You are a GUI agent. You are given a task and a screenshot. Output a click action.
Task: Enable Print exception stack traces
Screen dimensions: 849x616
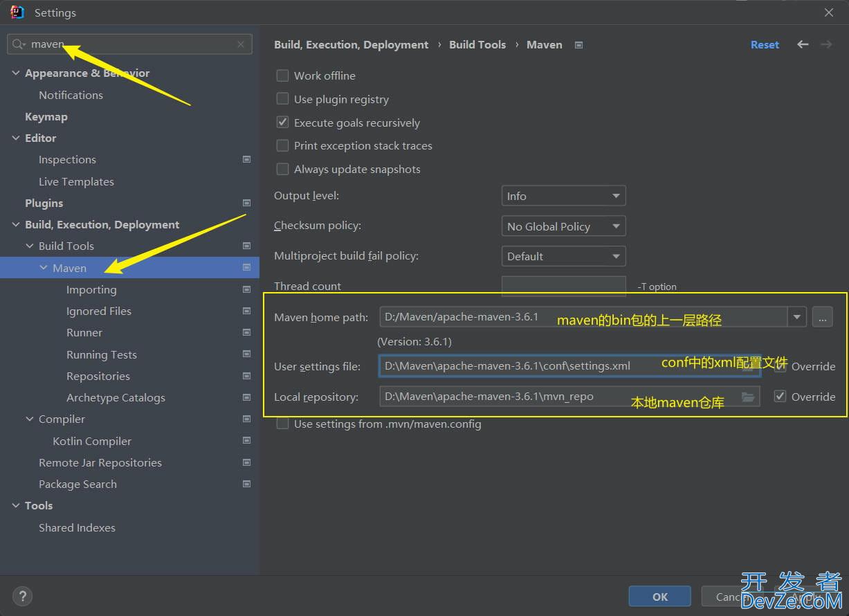point(282,145)
